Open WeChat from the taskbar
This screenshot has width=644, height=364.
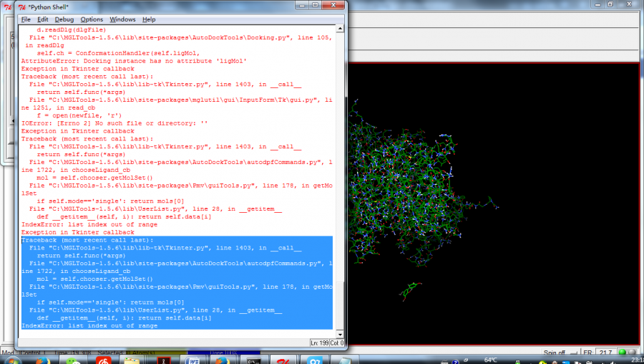[73, 360]
